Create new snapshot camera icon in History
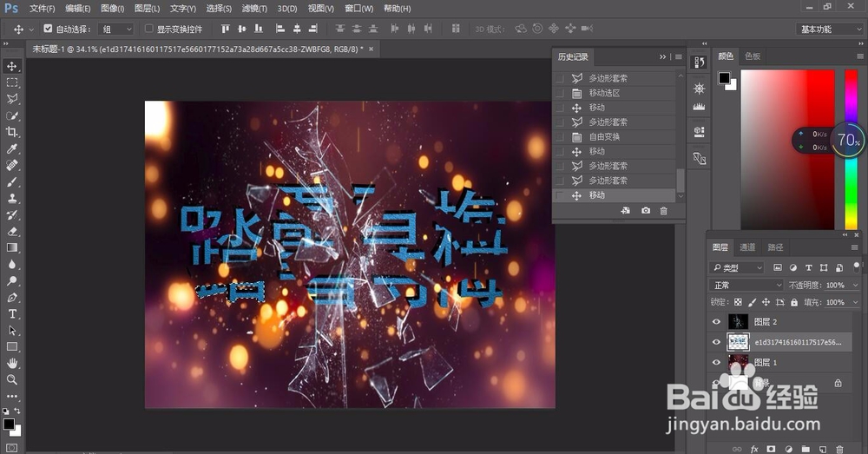 (646, 210)
